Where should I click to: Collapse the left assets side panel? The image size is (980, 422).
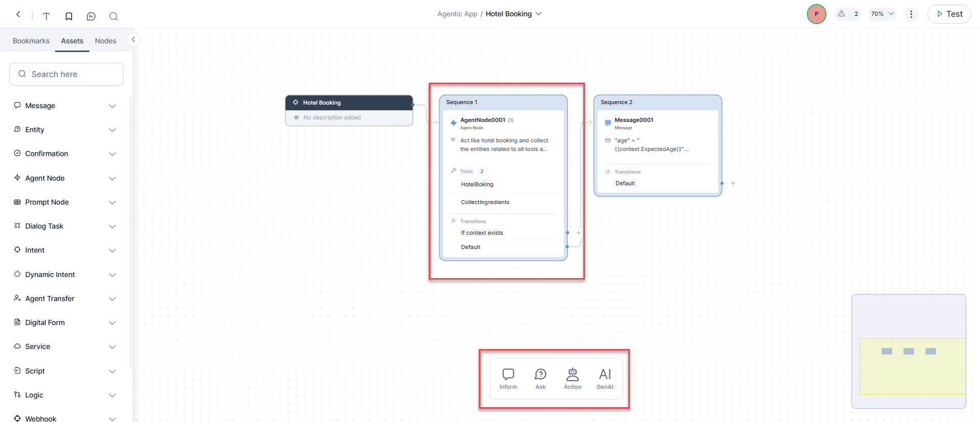click(x=133, y=39)
